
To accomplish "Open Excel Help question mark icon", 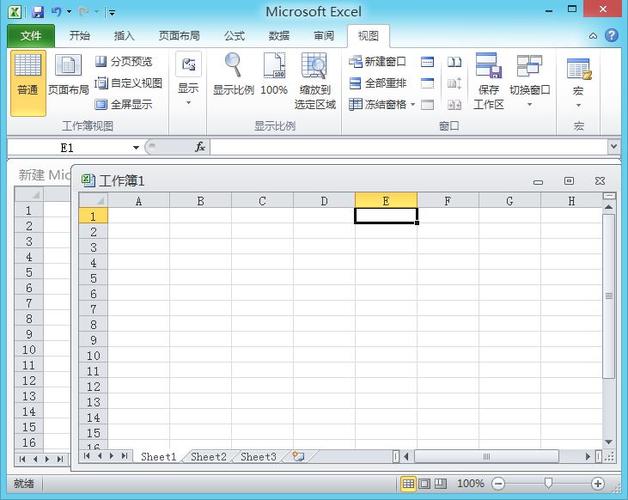I will 611,36.
